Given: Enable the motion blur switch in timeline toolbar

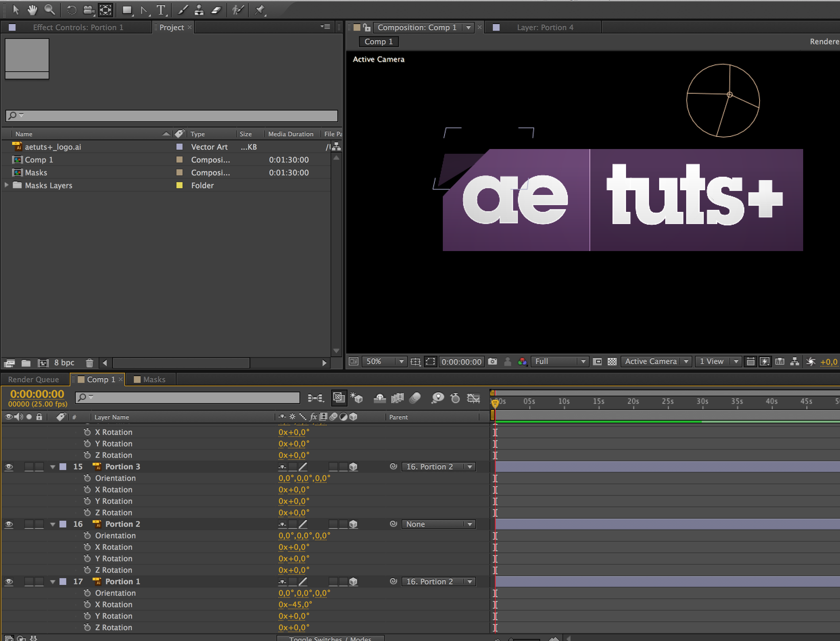Looking at the screenshot, I should pyautogui.click(x=415, y=398).
